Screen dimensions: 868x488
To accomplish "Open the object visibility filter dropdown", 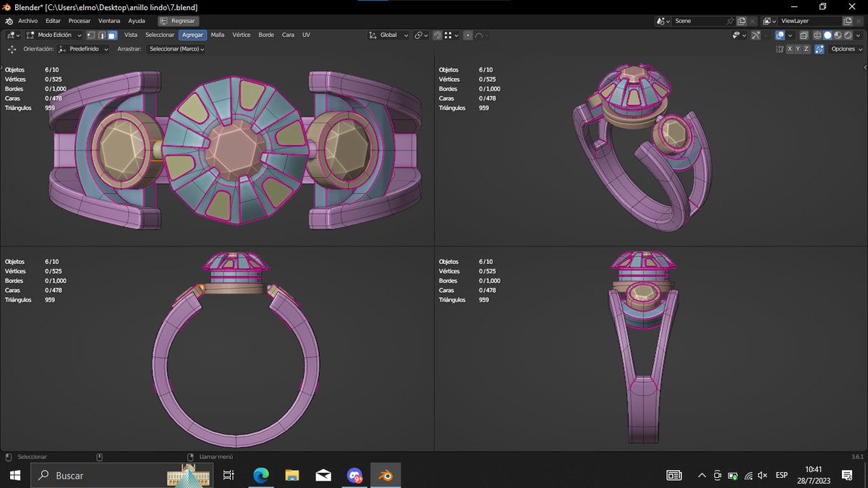I will (x=739, y=35).
